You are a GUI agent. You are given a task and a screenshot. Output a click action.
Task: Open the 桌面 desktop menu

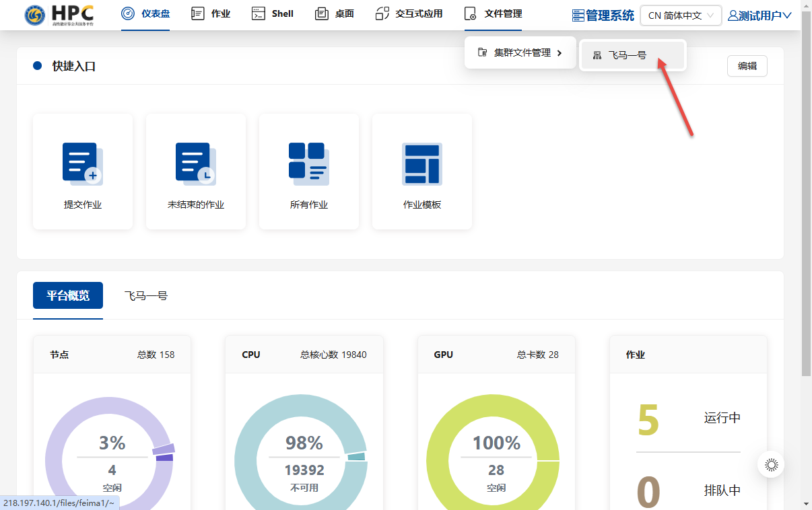335,13
